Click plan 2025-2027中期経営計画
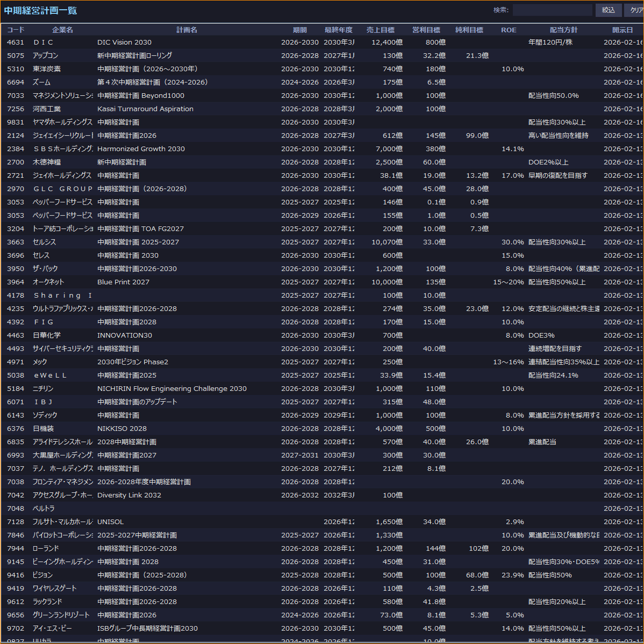644x644 pixels. coord(137,535)
